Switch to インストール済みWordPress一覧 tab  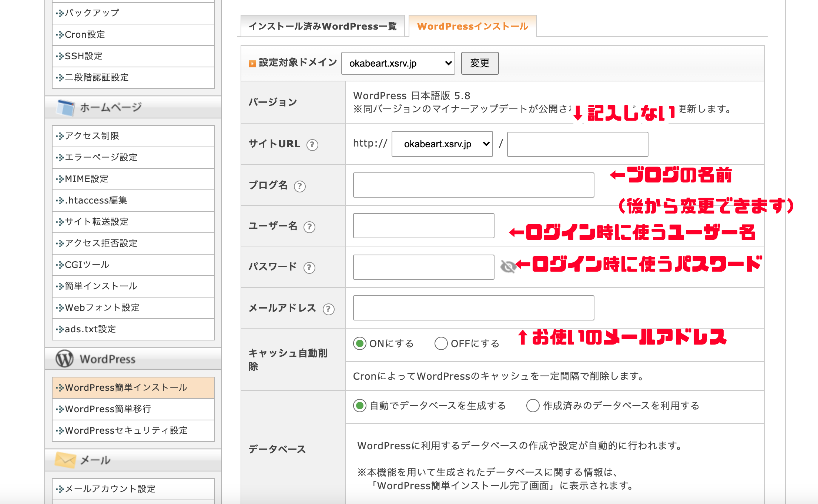point(322,26)
